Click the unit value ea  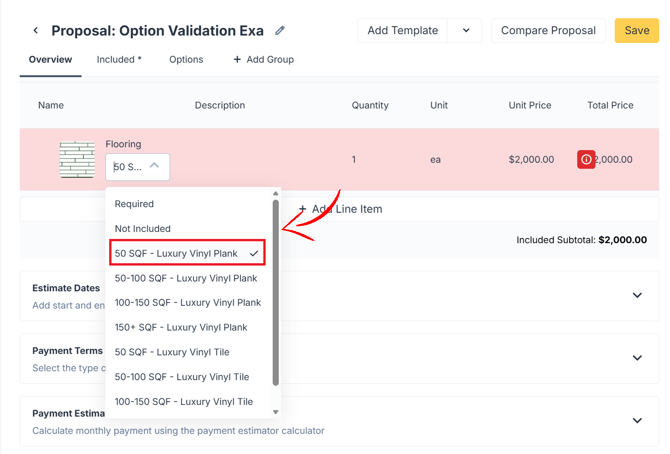[435, 160]
